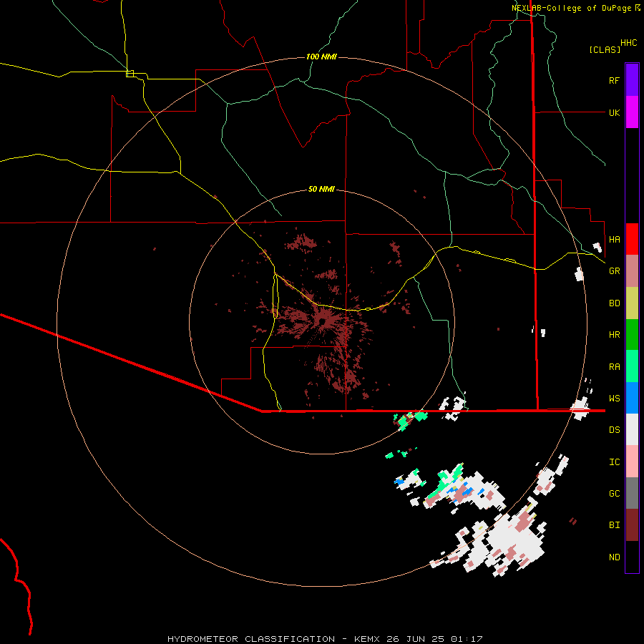Click the dark green HR legend swatch
This screenshot has height=644, width=644.
[x=632, y=335]
